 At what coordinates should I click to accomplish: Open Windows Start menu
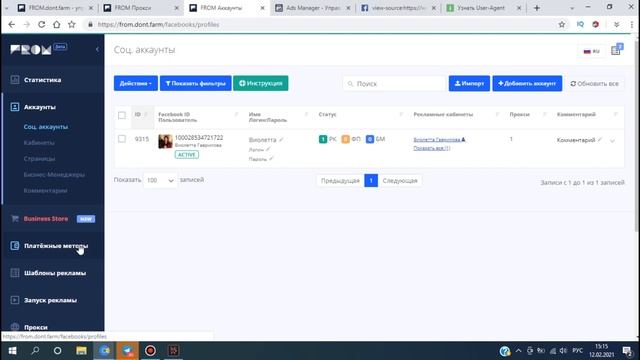12,351
